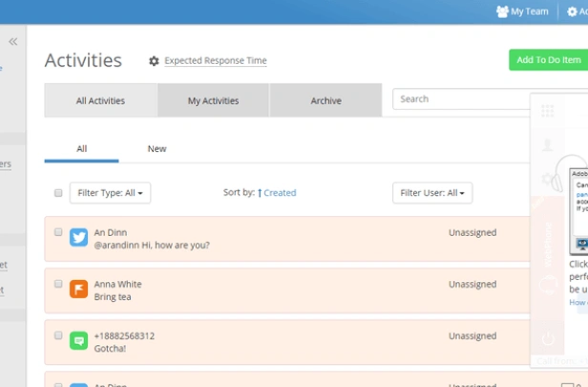Tick the select-all checkbox beside Filter Type

point(58,193)
